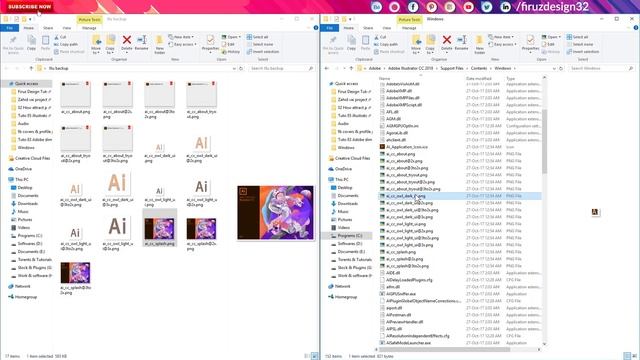Click Edit in right Windows window ribbon

pyautogui.click(x=548, y=44)
